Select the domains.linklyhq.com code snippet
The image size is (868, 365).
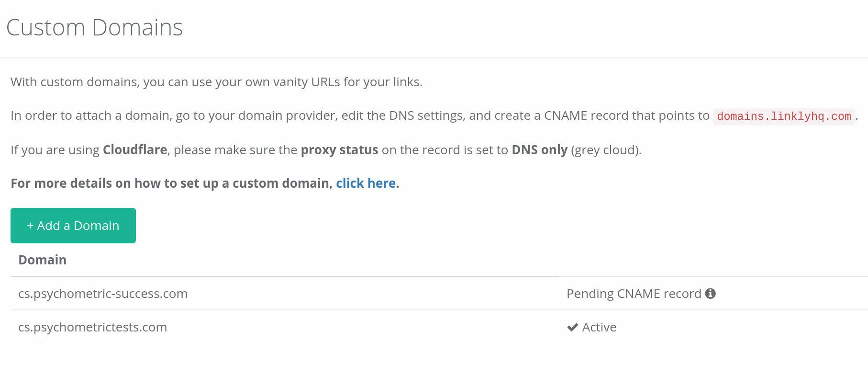(784, 116)
